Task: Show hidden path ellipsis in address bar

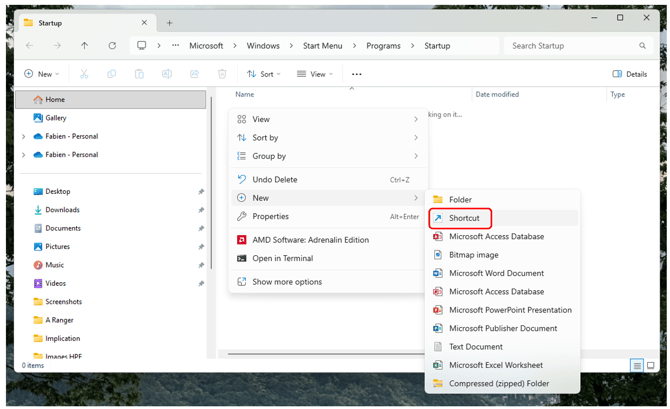Action: pyautogui.click(x=176, y=45)
